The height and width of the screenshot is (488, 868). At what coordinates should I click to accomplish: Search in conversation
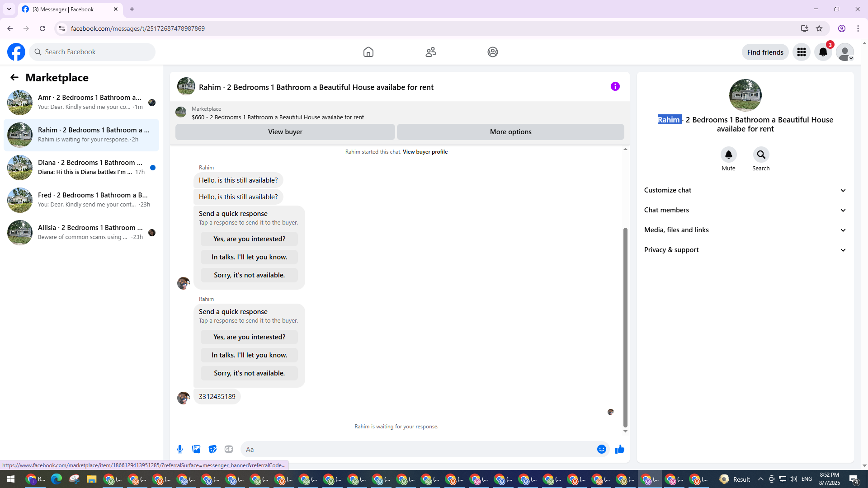[761, 155]
